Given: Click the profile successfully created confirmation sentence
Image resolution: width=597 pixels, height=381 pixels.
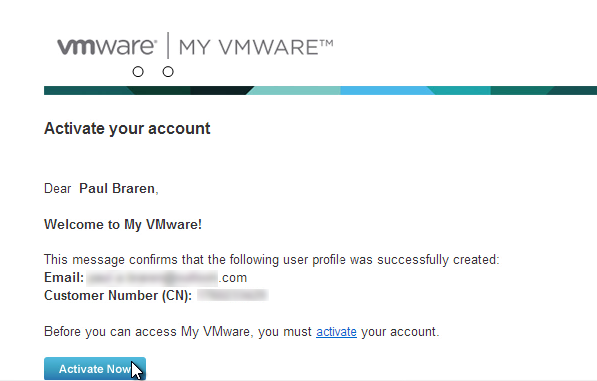Looking at the screenshot, I should coord(271,260).
